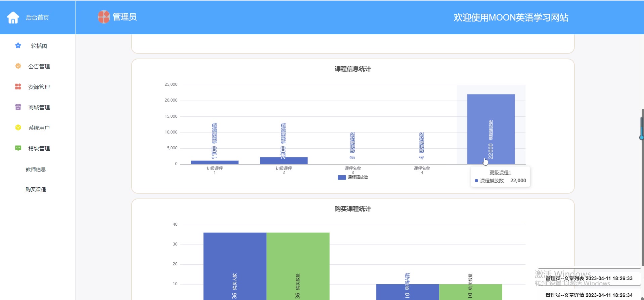
Task: Select the 教师信息 submenu item
Action: tap(36, 169)
